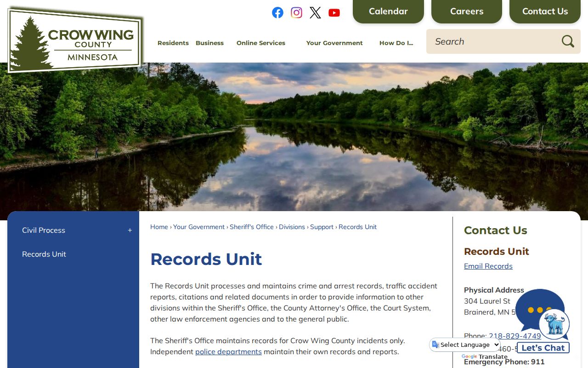Image resolution: width=588 pixels, height=368 pixels.
Task: Open the X (Twitter) social icon
Action: (x=315, y=12)
